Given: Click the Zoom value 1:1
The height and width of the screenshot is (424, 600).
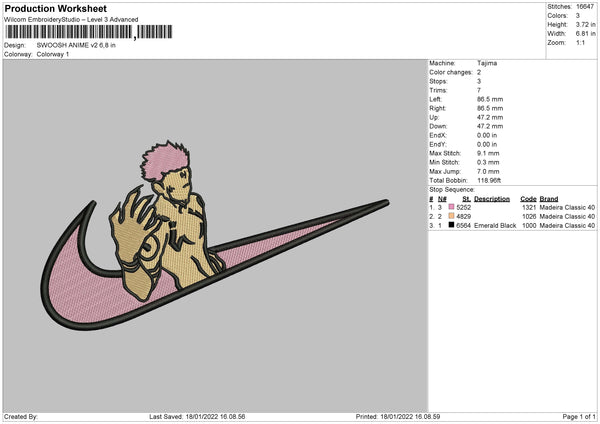Looking at the screenshot, I should [580, 42].
